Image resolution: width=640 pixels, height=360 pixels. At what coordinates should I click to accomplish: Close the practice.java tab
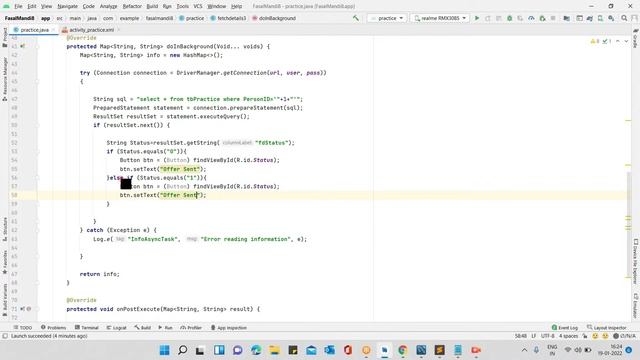[53, 30]
